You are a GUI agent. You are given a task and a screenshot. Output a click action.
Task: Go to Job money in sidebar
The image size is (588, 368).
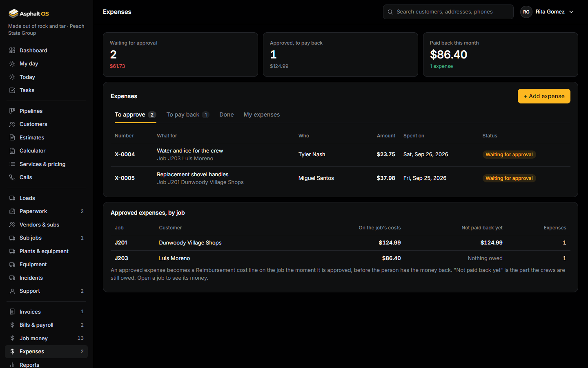tap(46, 338)
